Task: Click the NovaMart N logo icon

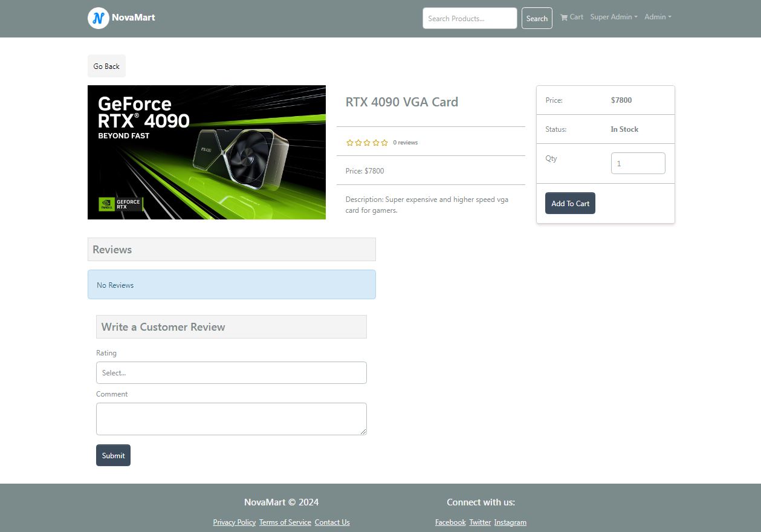Action: point(98,18)
